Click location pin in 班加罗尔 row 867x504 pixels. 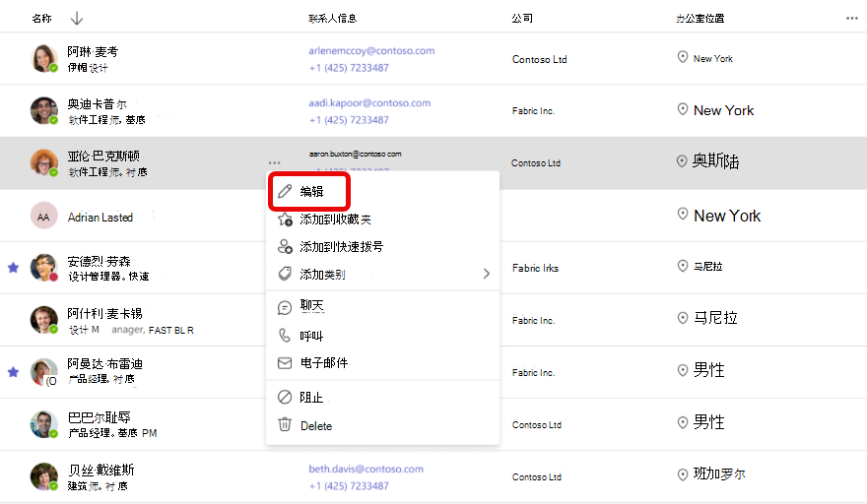pyautogui.click(x=683, y=474)
